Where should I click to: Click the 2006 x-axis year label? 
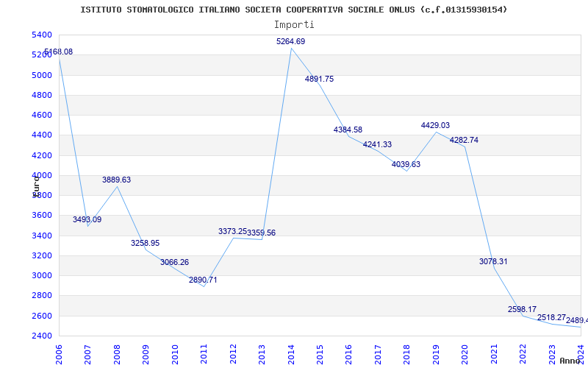pos(59,355)
